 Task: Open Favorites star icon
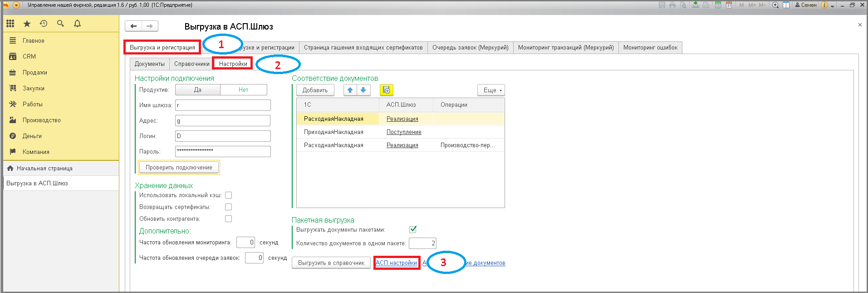(x=27, y=24)
